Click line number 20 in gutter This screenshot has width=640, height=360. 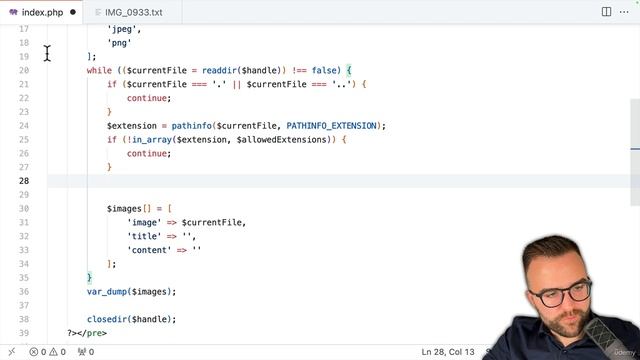pyautogui.click(x=24, y=70)
